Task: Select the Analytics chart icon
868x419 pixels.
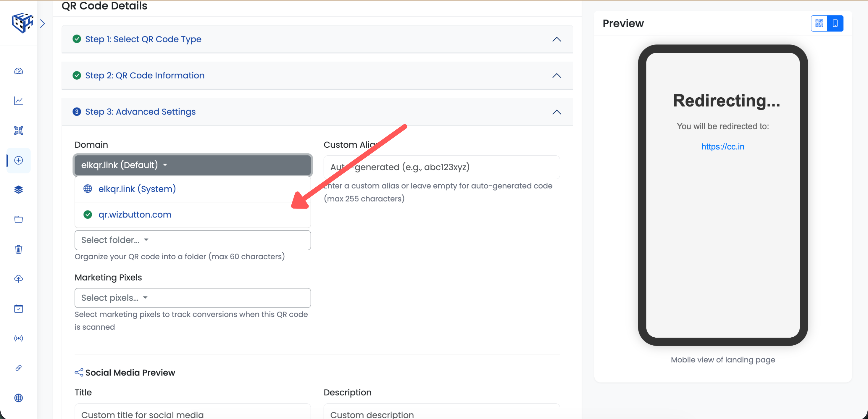Action: tap(19, 101)
